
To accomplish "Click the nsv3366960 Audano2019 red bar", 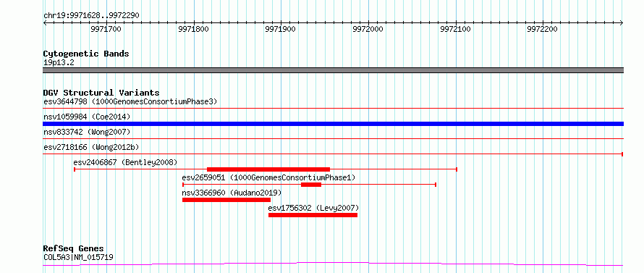I will pyautogui.click(x=226, y=200).
